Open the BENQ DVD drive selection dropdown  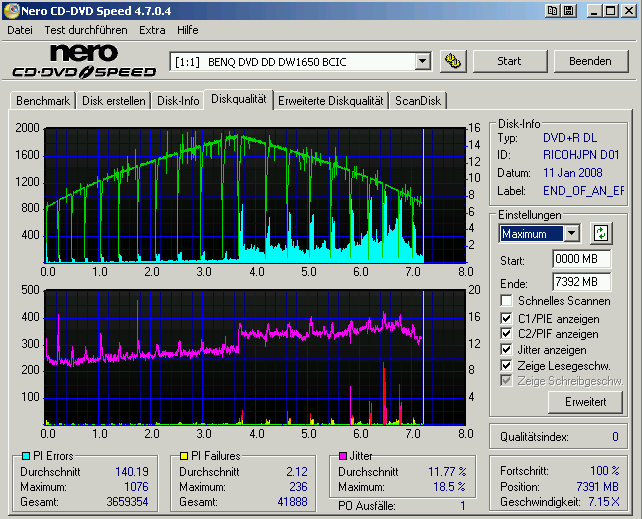(x=422, y=62)
